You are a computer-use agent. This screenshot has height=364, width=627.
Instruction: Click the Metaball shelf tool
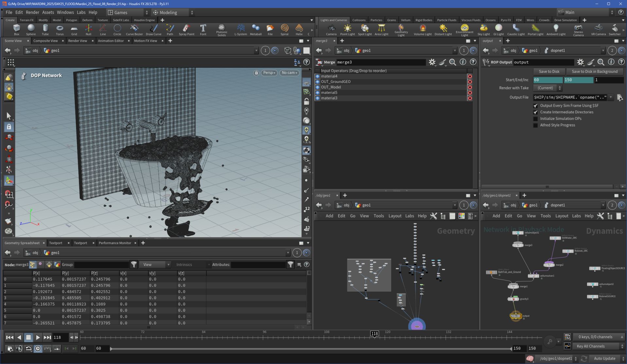pyautogui.click(x=255, y=29)
